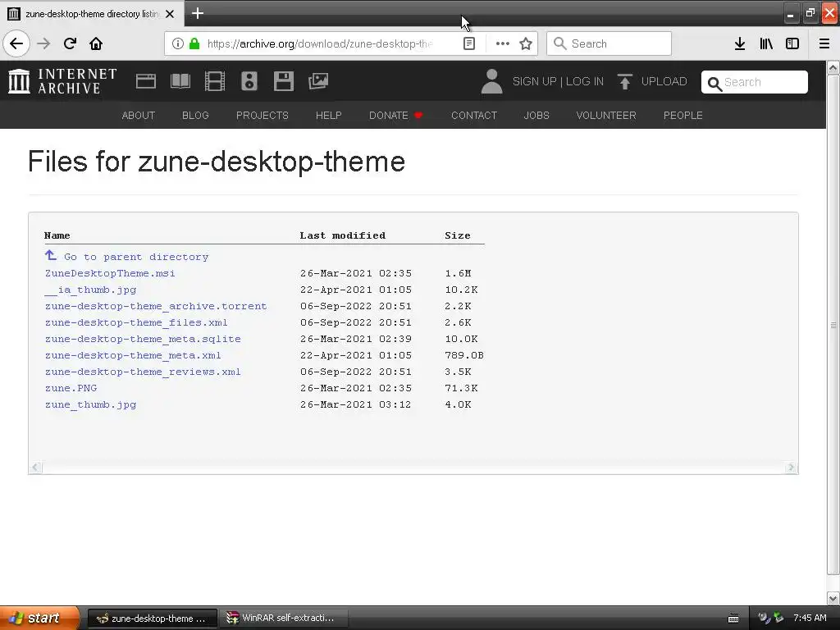The height and width of the screenshot is (630, 840).
Task: Click the user avatar icon
Action: point(491,81)
